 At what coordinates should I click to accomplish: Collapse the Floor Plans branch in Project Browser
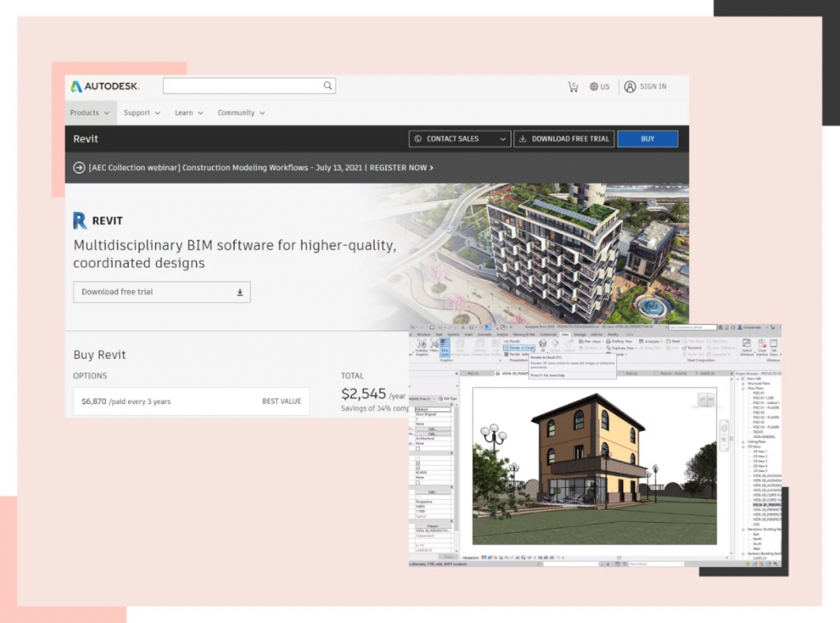point(742,388)
